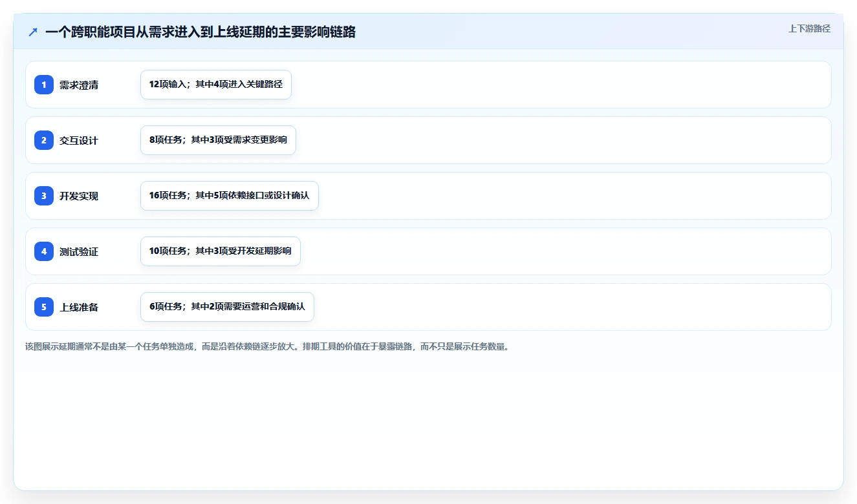Click the footnote starting 该图展示延期通常不是

tap(268, 346)
